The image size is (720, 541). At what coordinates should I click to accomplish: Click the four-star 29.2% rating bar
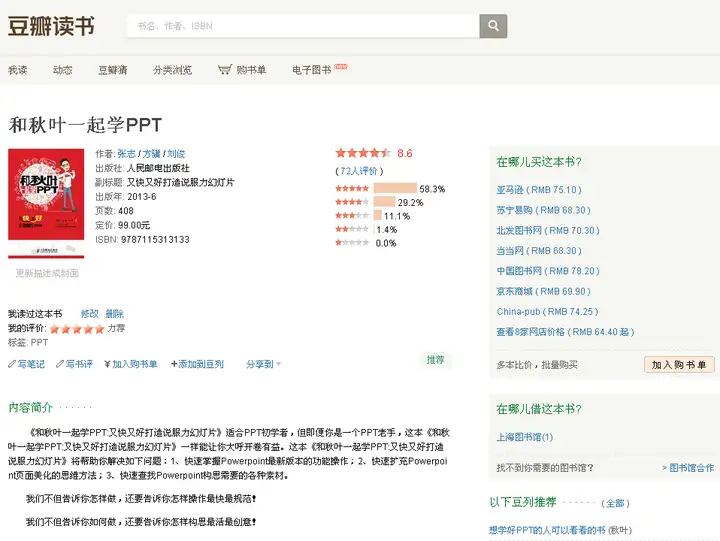(384, 202)
